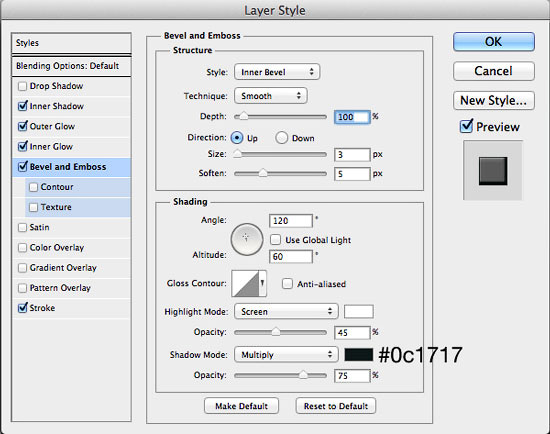Select the Down direction radio button
550x434 pixels.
(282, 138)
